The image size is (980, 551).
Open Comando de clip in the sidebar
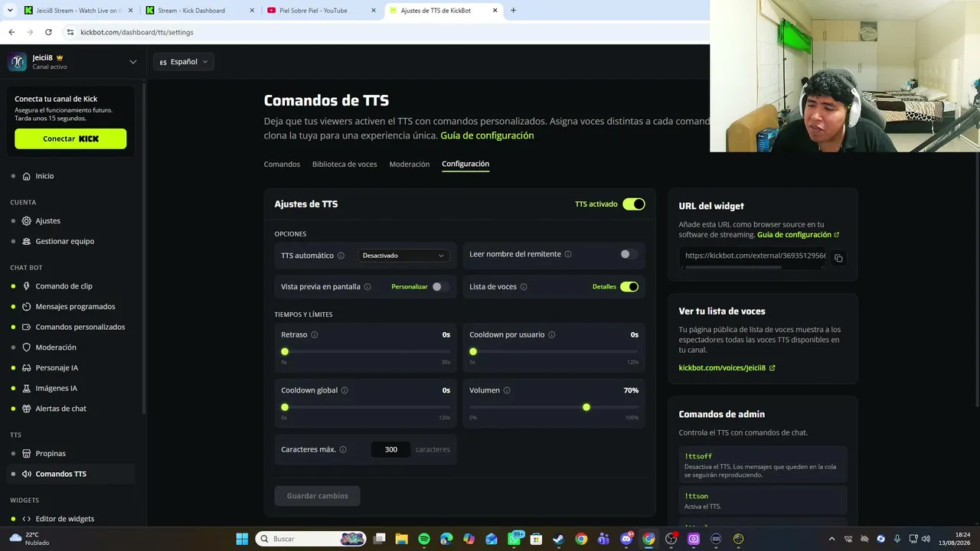click(x=64, y=286)
